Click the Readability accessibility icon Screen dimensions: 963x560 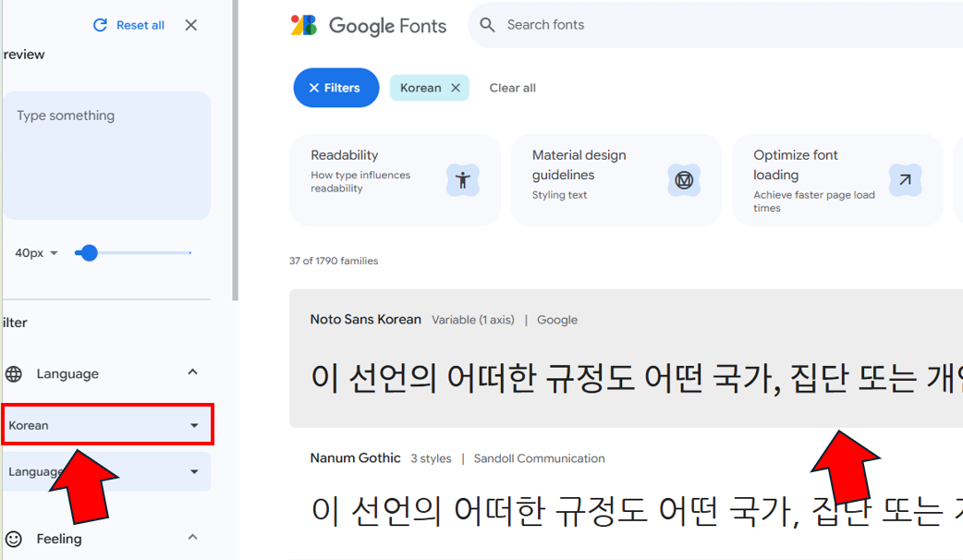click(x=462, y=180)
